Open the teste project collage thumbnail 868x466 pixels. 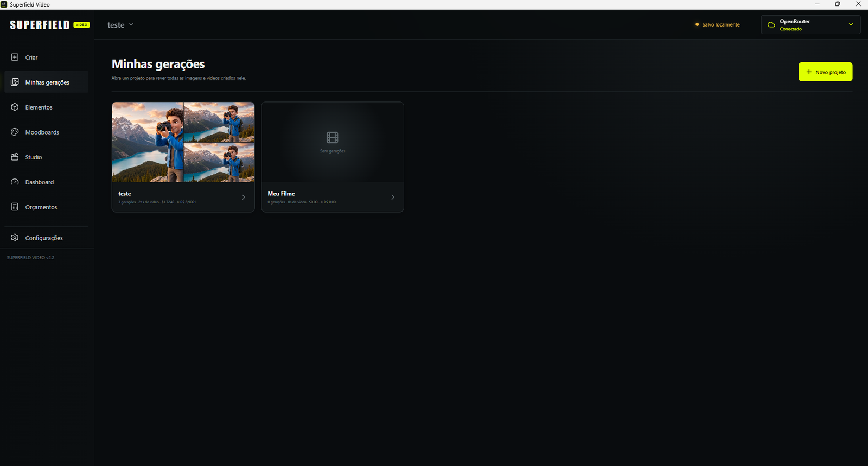(x=183, y=142)
